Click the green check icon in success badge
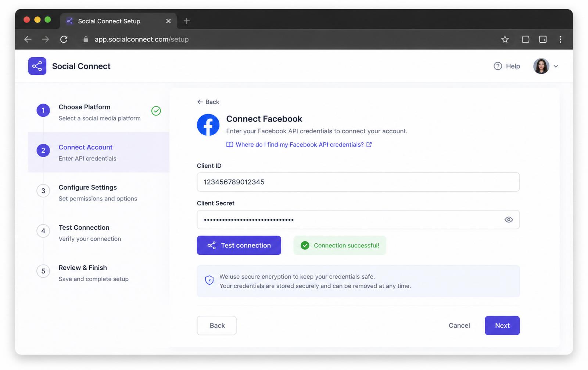Image resolution: width=588 pixels, height=370 pixels. [x=305, y=245]
